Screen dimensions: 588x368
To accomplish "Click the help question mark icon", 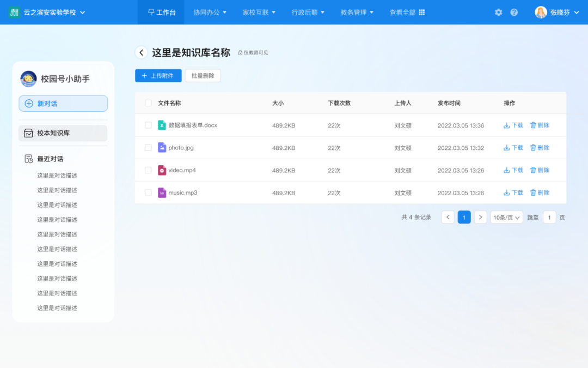I will (514, 12).
